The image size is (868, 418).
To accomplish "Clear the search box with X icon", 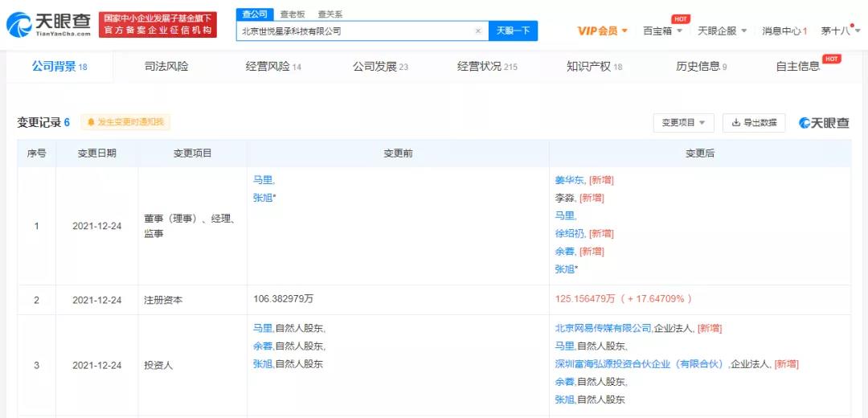I will coord(478,31).
